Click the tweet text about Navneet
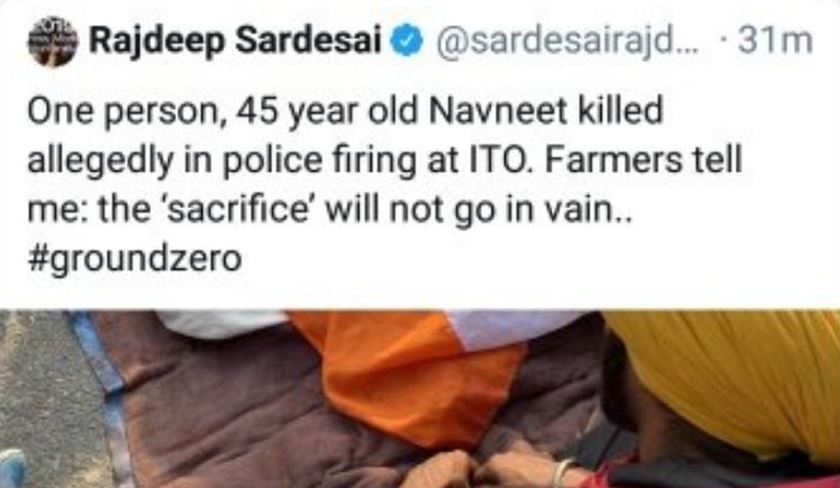840x488 pixels. [385, 184]
